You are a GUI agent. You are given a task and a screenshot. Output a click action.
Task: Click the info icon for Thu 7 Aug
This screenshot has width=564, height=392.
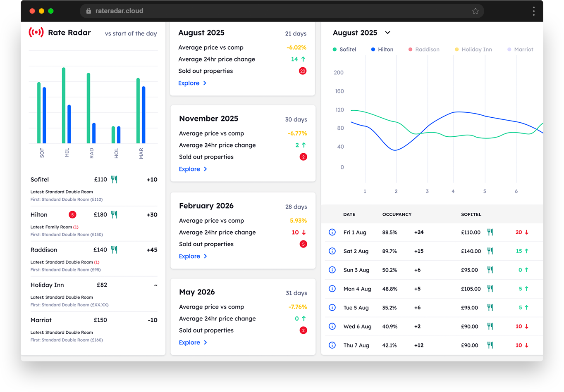click(332, 345)
